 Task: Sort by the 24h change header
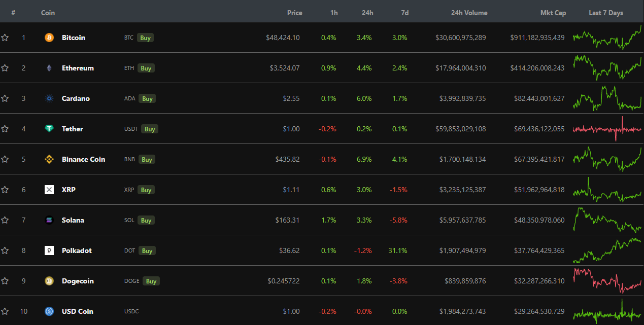click(367, 13)
